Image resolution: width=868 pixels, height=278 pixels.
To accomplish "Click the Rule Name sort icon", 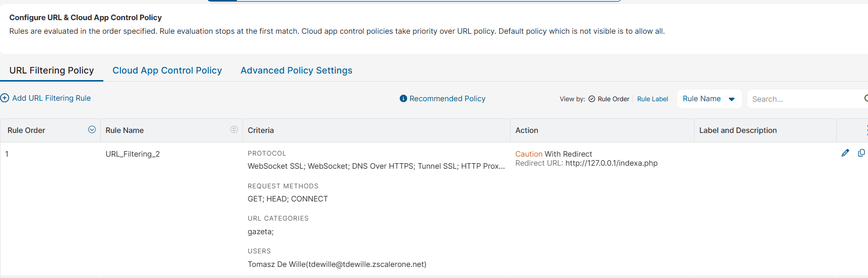I will (234, 130).
